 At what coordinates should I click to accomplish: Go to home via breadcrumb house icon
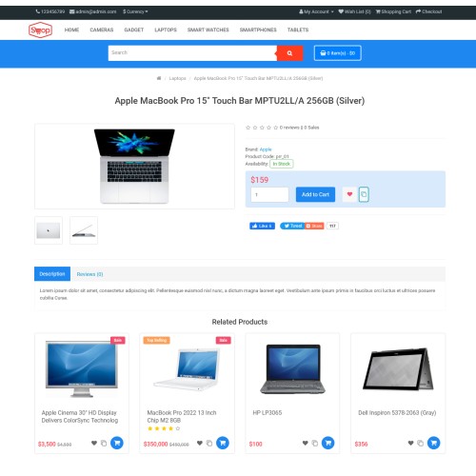(159, 78)
